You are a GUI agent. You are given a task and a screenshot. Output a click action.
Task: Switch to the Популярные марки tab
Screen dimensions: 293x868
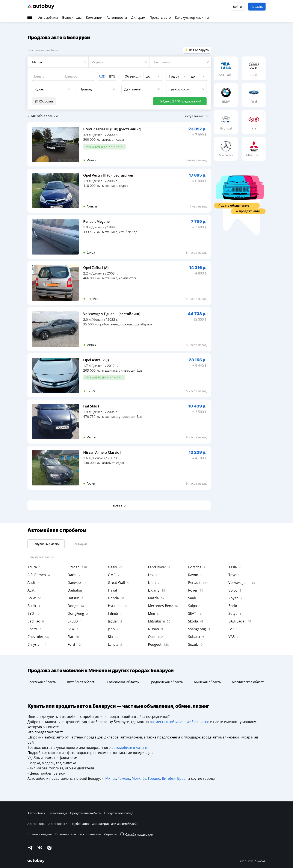click(x=46, y=544)
